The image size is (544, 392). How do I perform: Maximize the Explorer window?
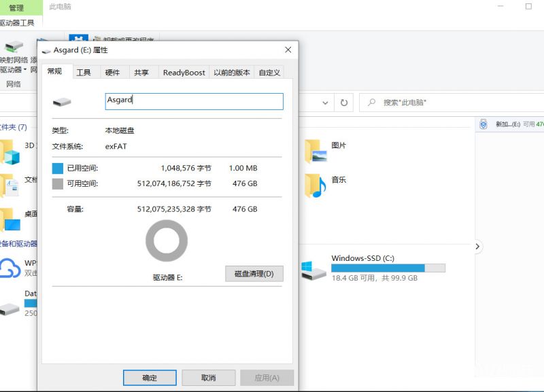point(528,6)
